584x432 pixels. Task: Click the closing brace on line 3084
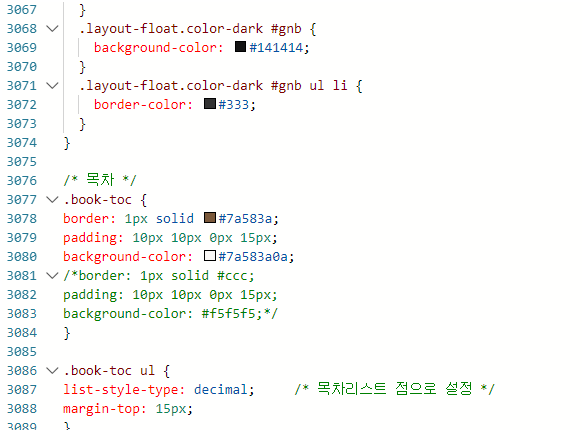click(x=67, y=333)
